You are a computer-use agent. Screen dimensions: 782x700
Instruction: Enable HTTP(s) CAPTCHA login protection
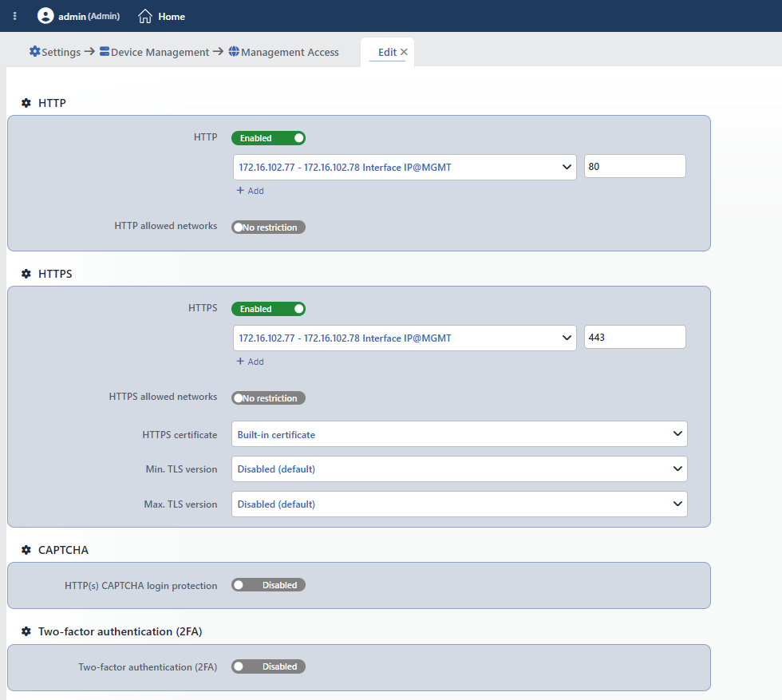pyautogui.click(x=268, y=585)
